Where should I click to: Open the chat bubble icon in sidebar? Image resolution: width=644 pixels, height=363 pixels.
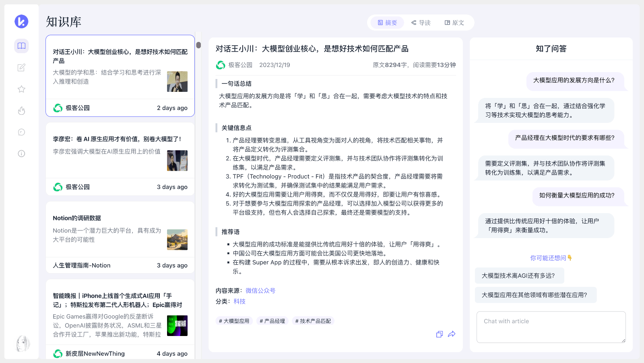pyautogui.click(x=21, y=132)
